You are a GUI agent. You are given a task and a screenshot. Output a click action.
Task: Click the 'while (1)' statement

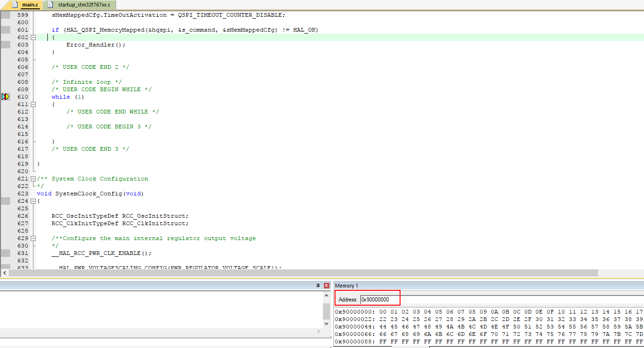point(68,97)
